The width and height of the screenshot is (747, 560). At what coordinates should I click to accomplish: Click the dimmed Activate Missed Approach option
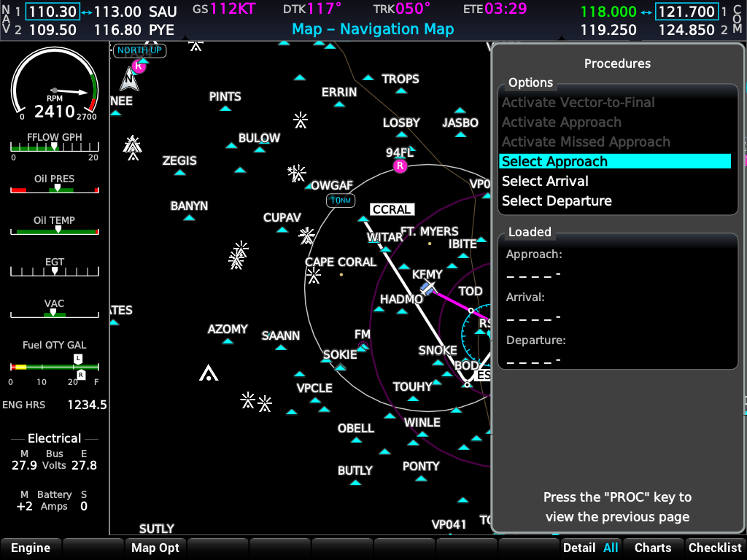(586, 141)
